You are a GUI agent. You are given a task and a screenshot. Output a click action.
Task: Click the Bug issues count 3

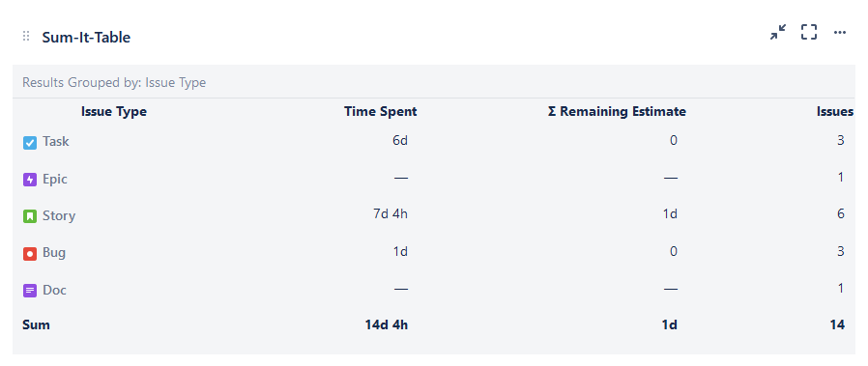click(841, 251)
